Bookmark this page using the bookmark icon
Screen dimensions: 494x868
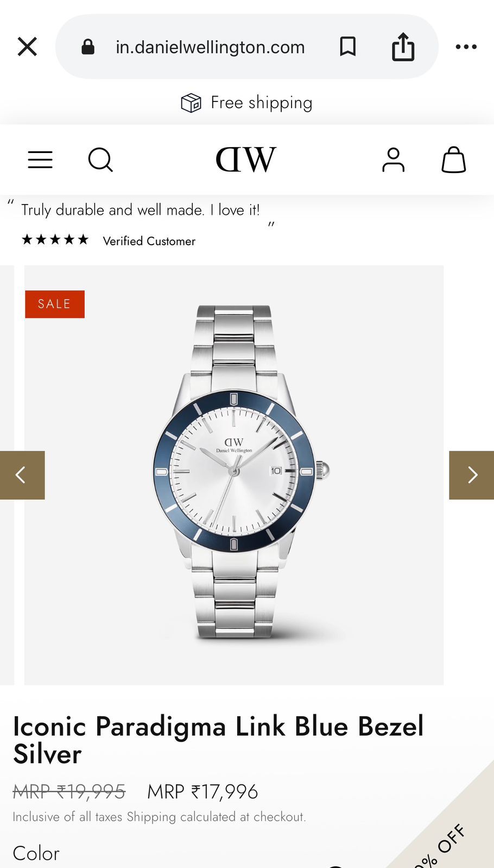(x=347, y=47)
